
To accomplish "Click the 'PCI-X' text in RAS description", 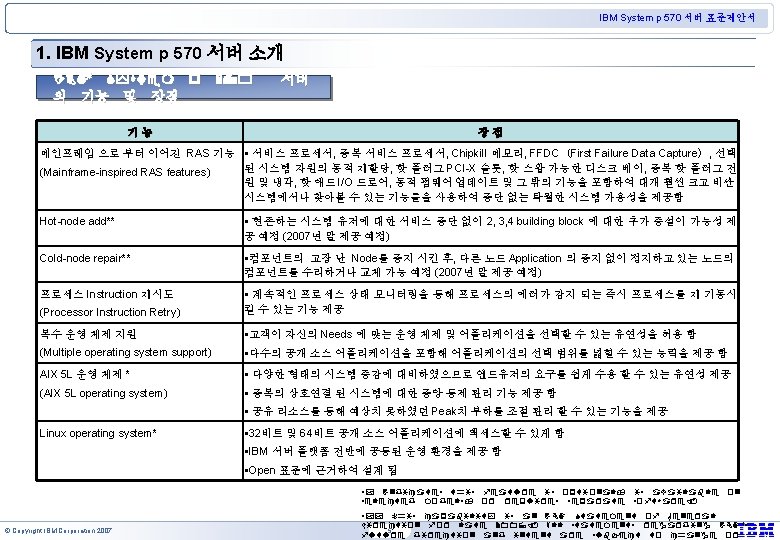I will (460, 168).
